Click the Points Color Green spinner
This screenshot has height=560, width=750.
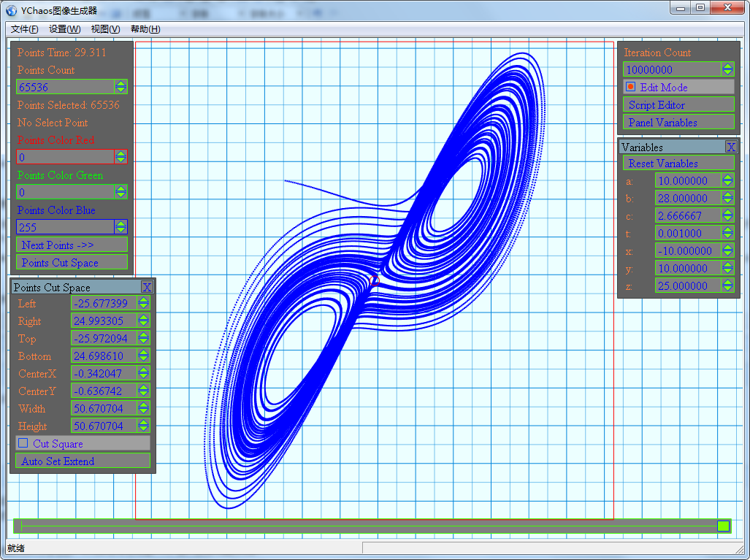[121, 192]
